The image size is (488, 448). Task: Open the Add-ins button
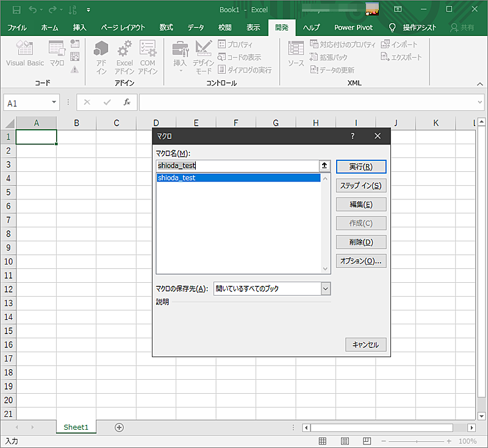pyautogui.click(x=101, y=57)
